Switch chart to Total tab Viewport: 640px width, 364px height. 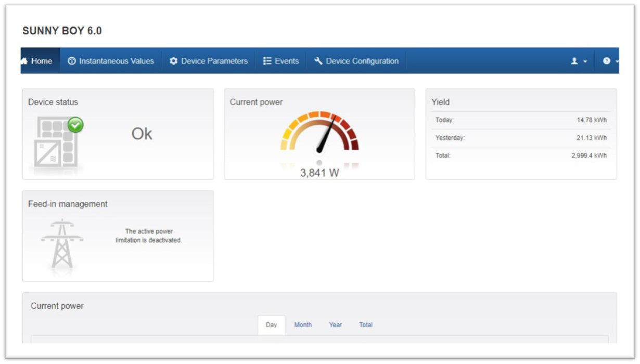366,325
